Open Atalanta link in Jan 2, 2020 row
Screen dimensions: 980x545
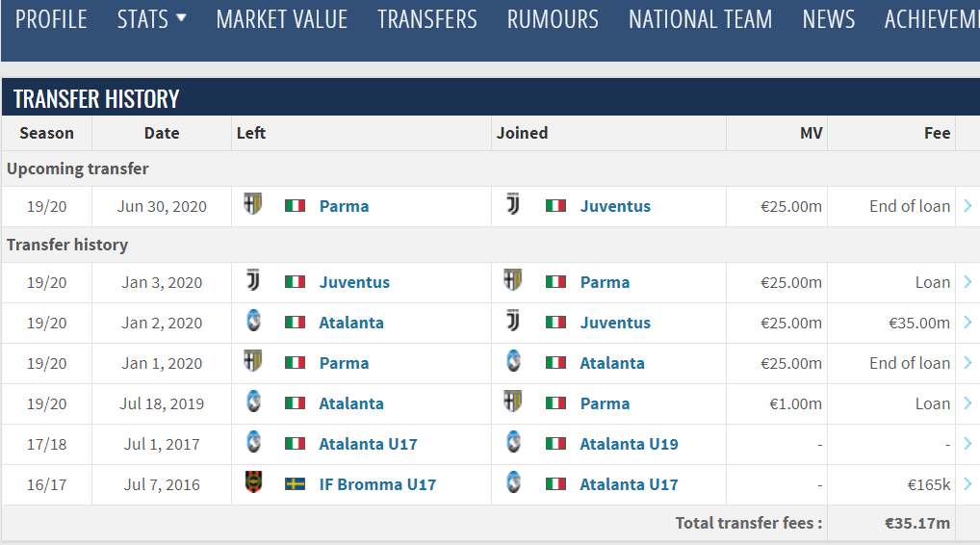[x=351, y=323]
